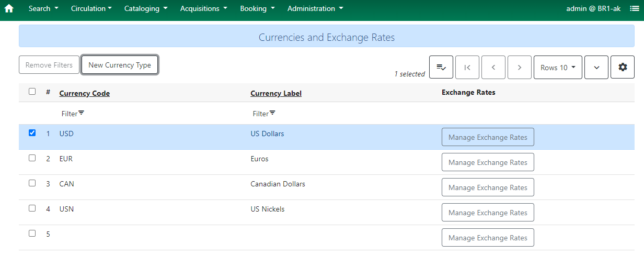The image size is (644, 266).
Task: Check the CAN row checkbox
Action: [x=32, y=183]
